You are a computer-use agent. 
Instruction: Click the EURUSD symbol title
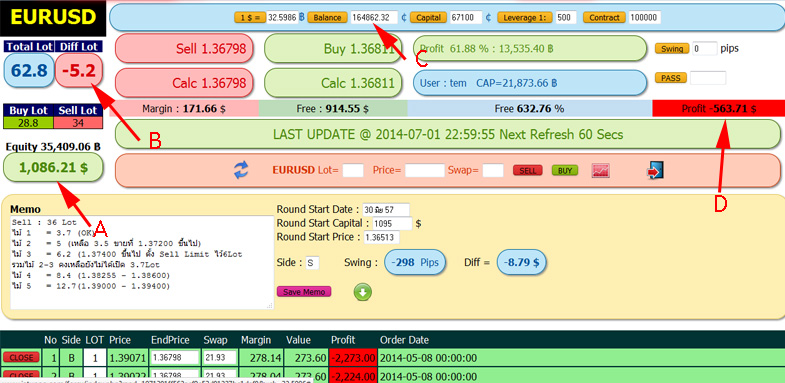(53, 17)
